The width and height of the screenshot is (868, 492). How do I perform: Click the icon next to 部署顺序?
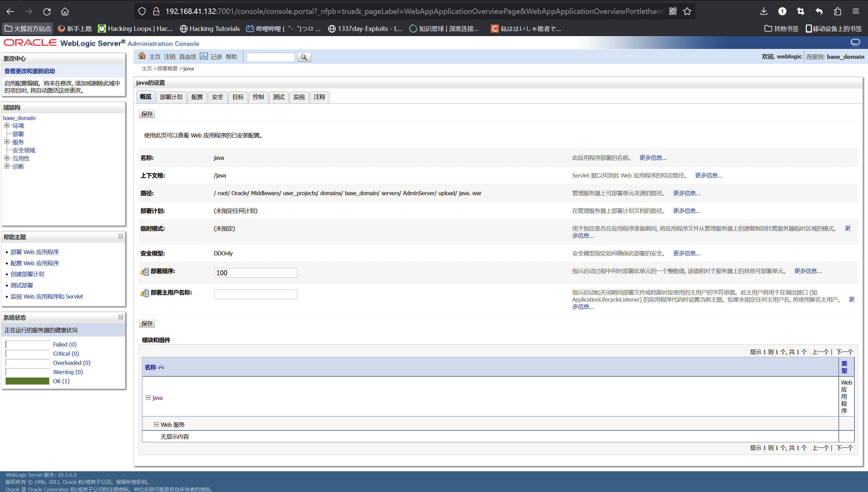(x=145, y=272)
